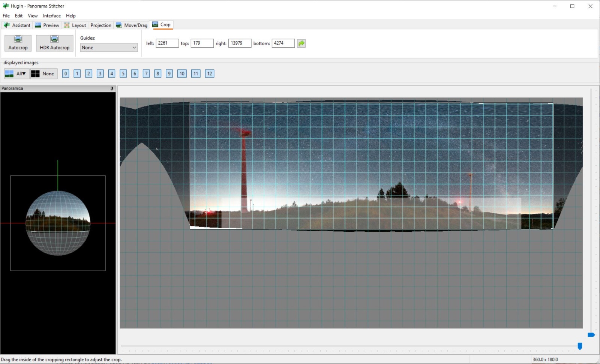Toggle display of image 2

coord(88,74)
